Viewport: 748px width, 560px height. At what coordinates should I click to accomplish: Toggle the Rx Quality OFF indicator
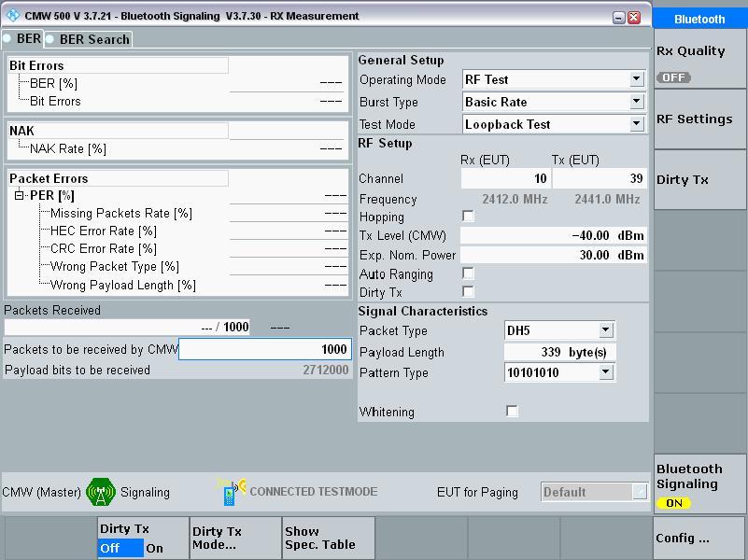pyautogui.click(x=673, y=77)
